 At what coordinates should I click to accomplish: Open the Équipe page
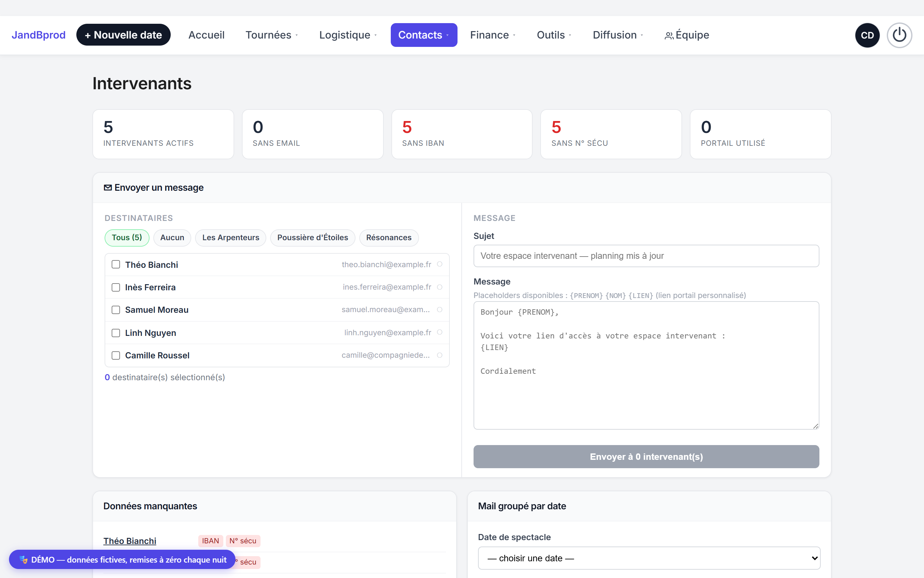click(x=687, y=35)
